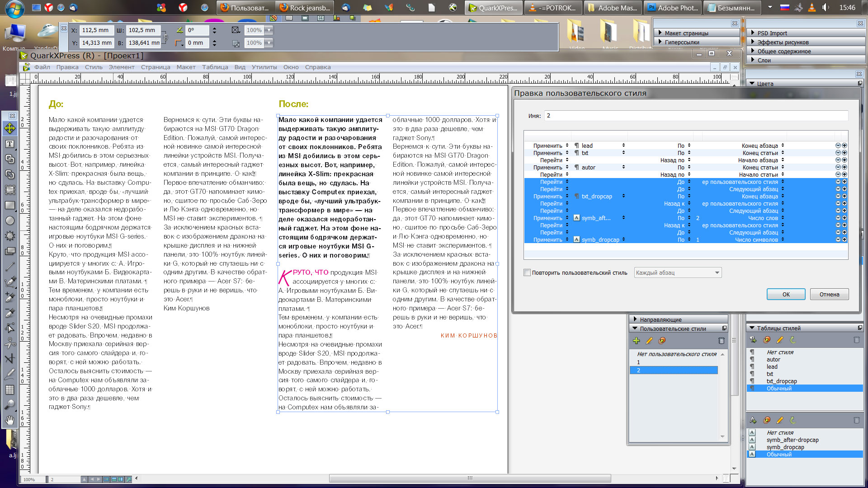Open the Каждый абзац dropdown
This screenshot has width=868, height=488.
click(678, 272)
